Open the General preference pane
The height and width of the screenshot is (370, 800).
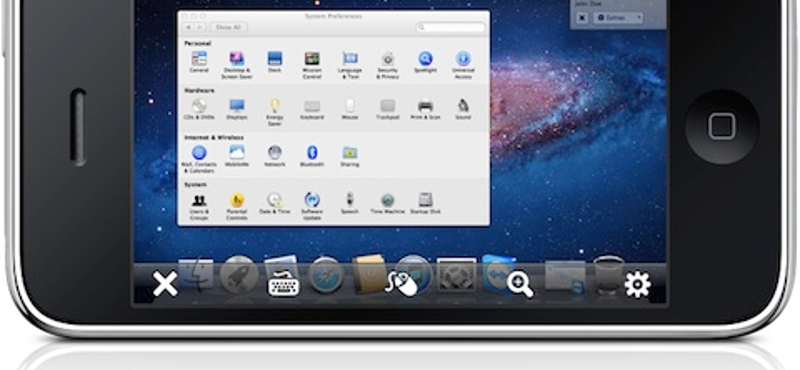pos(199,62)
